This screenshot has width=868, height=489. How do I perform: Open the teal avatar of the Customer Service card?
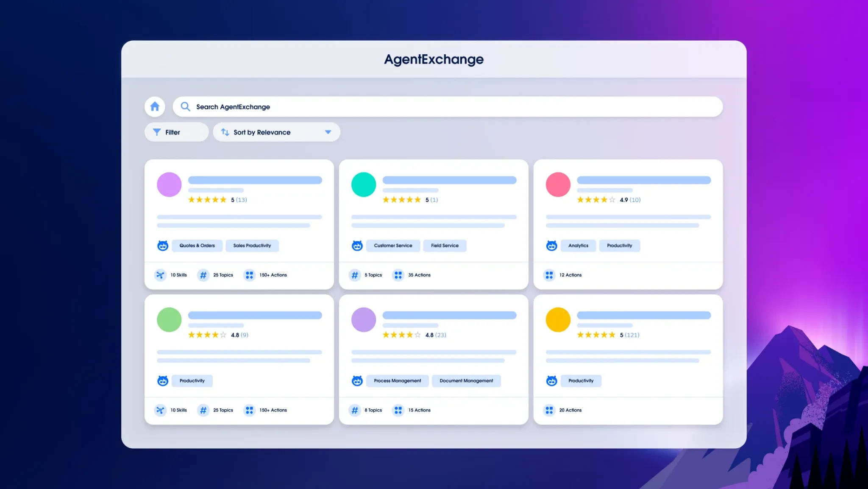point(364,184)
